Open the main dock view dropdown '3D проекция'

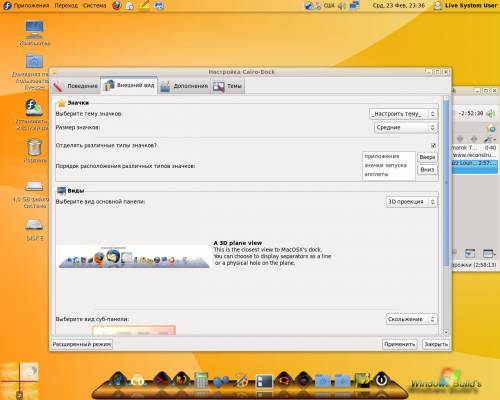coord(411,202)
